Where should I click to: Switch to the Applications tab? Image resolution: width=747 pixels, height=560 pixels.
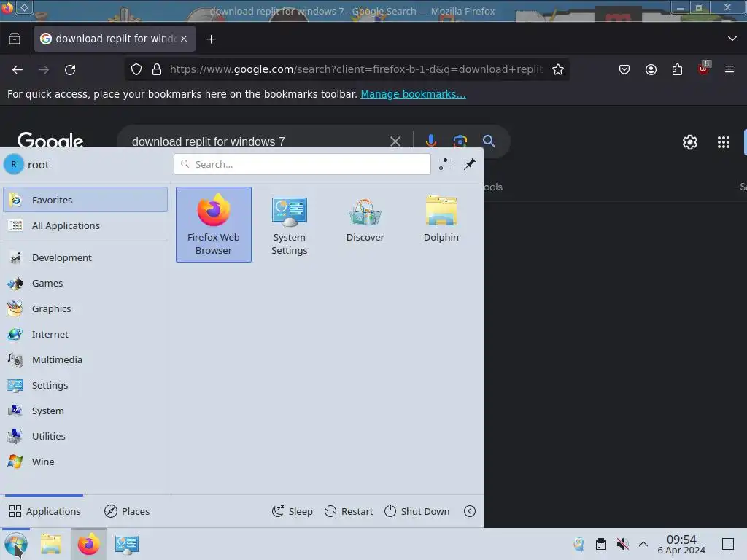point(44,511)
